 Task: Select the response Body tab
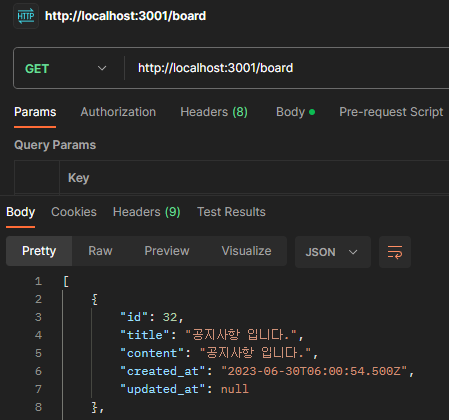(21, 212)
